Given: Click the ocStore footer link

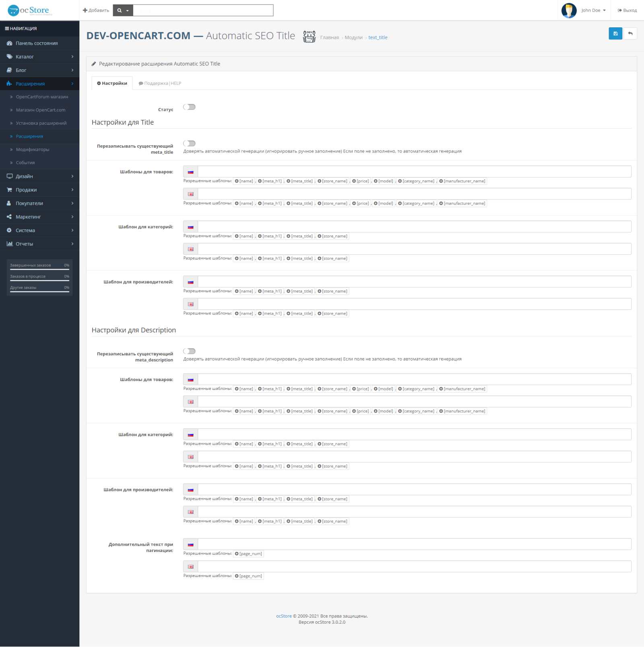Looking at the screenshot, I should [284, 616].
